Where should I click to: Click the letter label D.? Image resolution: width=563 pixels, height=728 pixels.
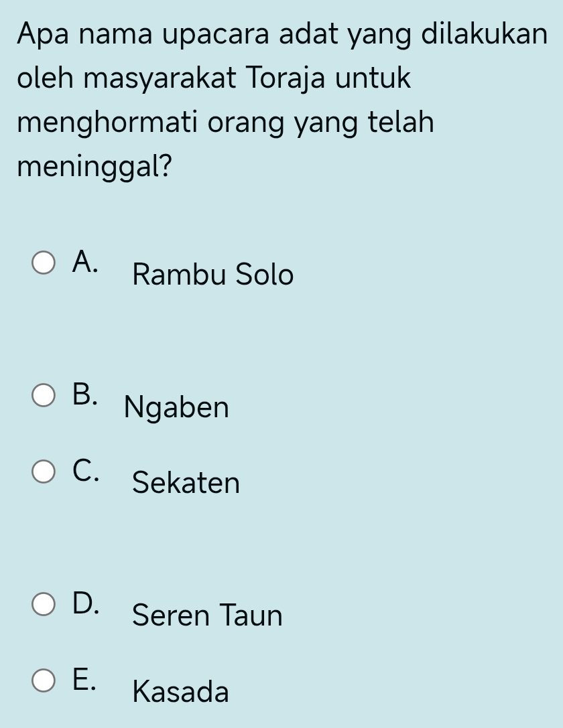(86, 603)
